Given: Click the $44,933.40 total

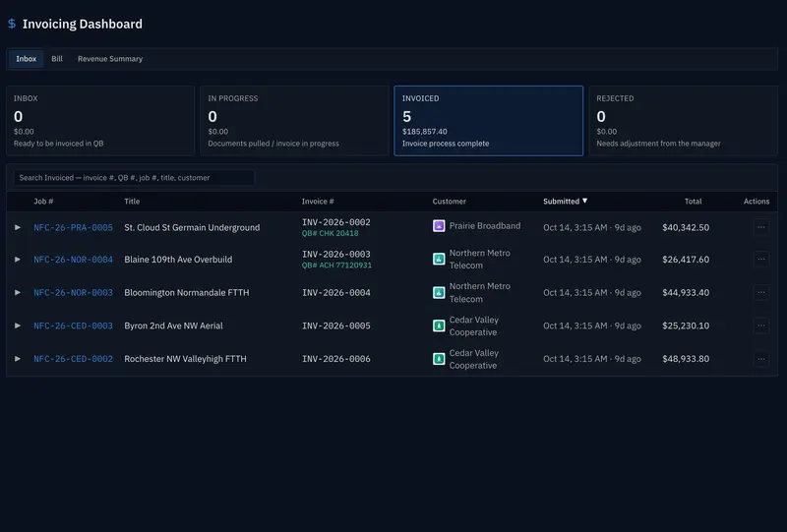Looking at the screenshot, I should (686, 293).
